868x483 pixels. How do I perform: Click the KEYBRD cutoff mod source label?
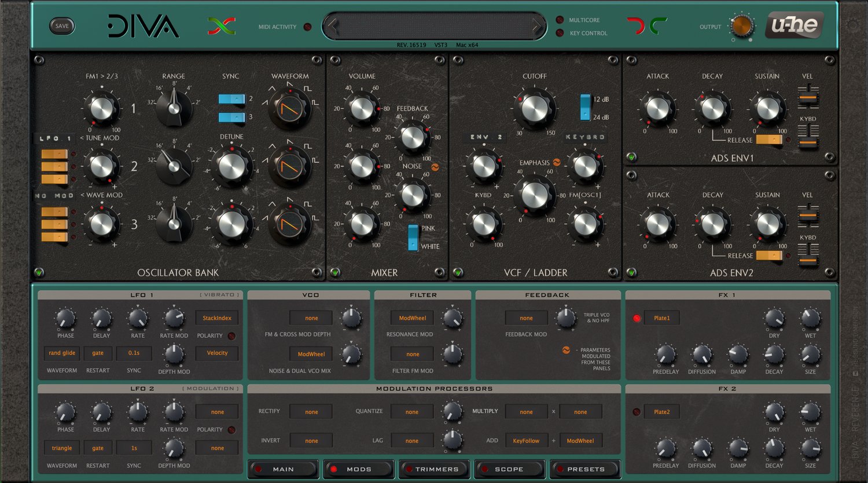(585, 137)
